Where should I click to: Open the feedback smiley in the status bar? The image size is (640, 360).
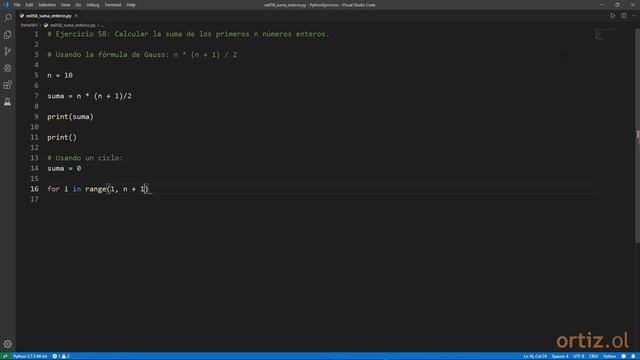coord(623,356)
